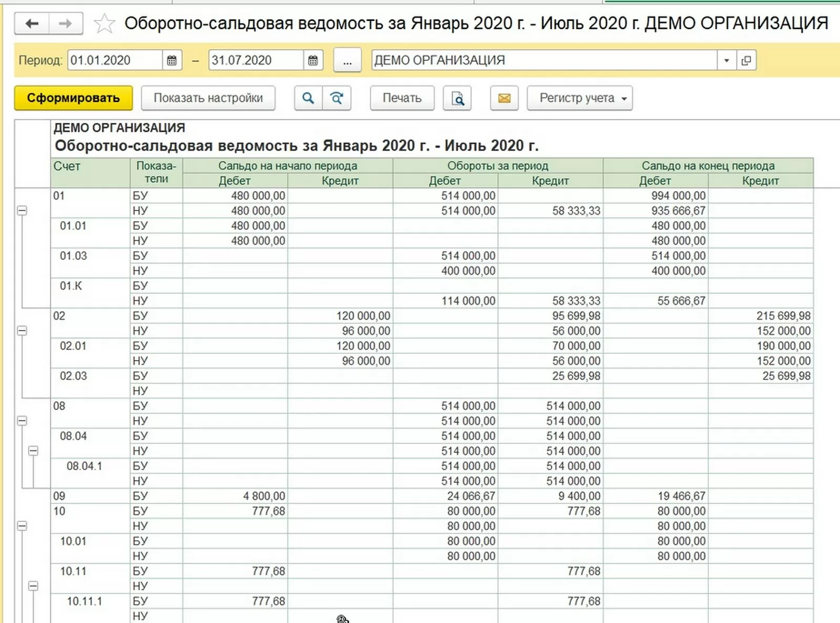Open calendar for end date 31.07.2020
Viewport: 840px width, 623px height.
point(313,60)
